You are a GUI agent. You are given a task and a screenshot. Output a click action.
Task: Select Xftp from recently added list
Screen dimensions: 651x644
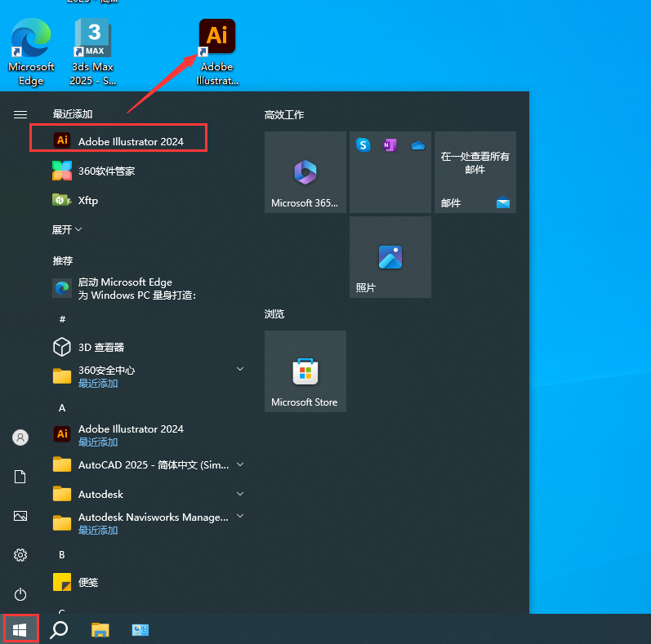pyautogui.click(x=88, y=200)
